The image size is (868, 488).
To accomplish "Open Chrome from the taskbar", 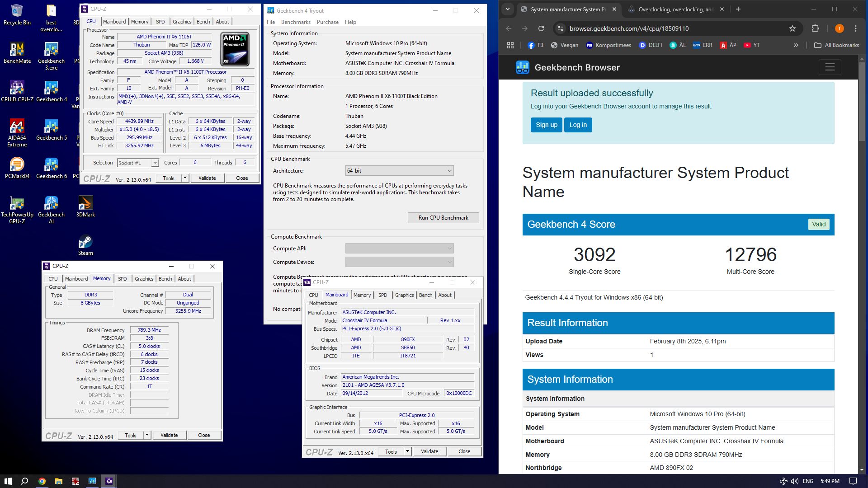I will click(42, 481).
